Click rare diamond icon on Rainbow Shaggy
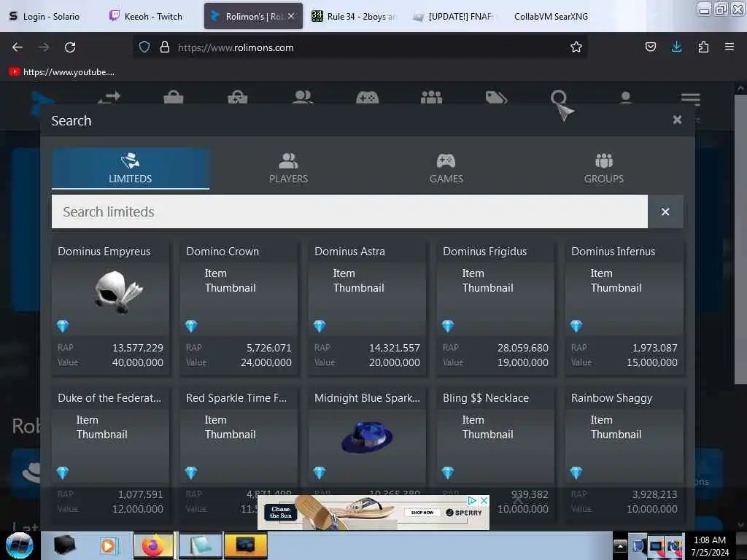The height and width of the screenshot is (560, 747). 576,472
